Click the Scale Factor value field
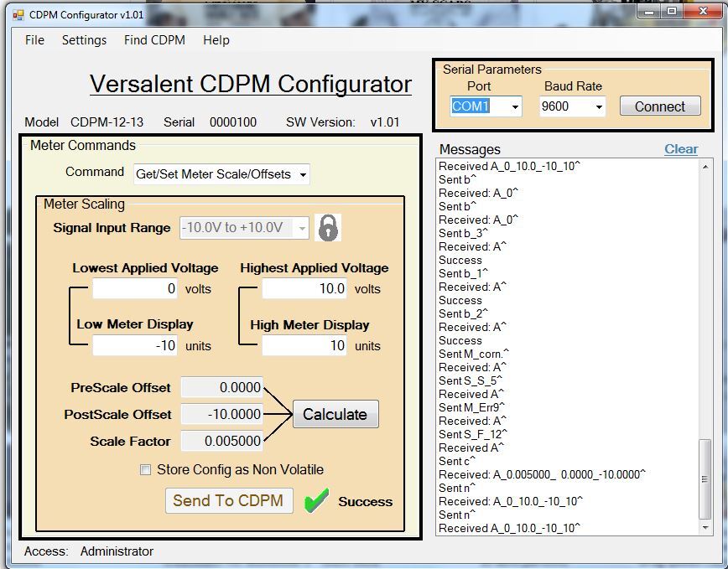 click(x=222, y=441)
